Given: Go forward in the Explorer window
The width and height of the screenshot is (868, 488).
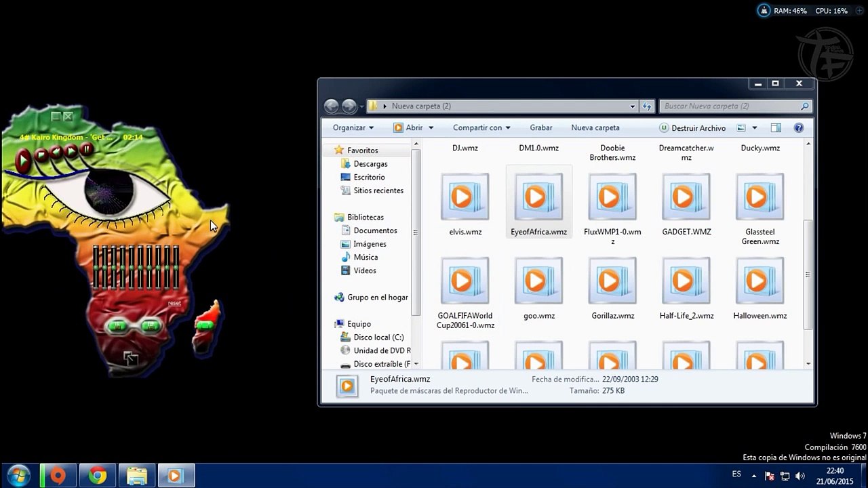Looking at the screenshot, I should (x=349, y=106).
